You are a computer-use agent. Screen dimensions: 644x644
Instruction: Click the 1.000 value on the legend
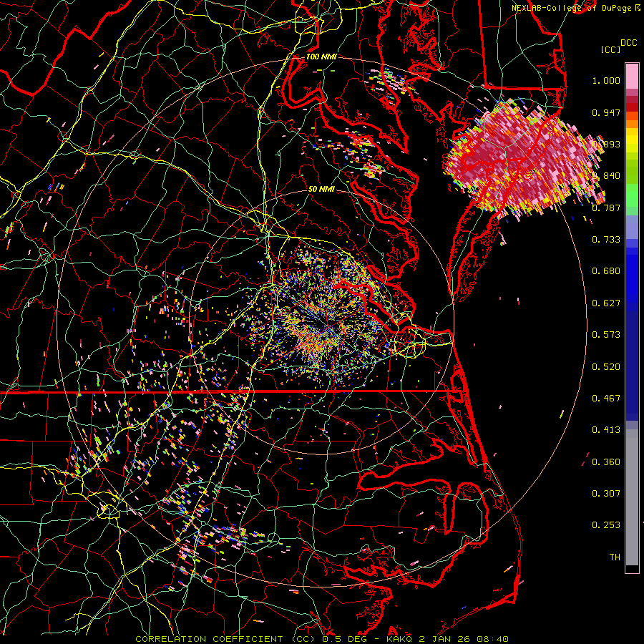click(606, 80)
